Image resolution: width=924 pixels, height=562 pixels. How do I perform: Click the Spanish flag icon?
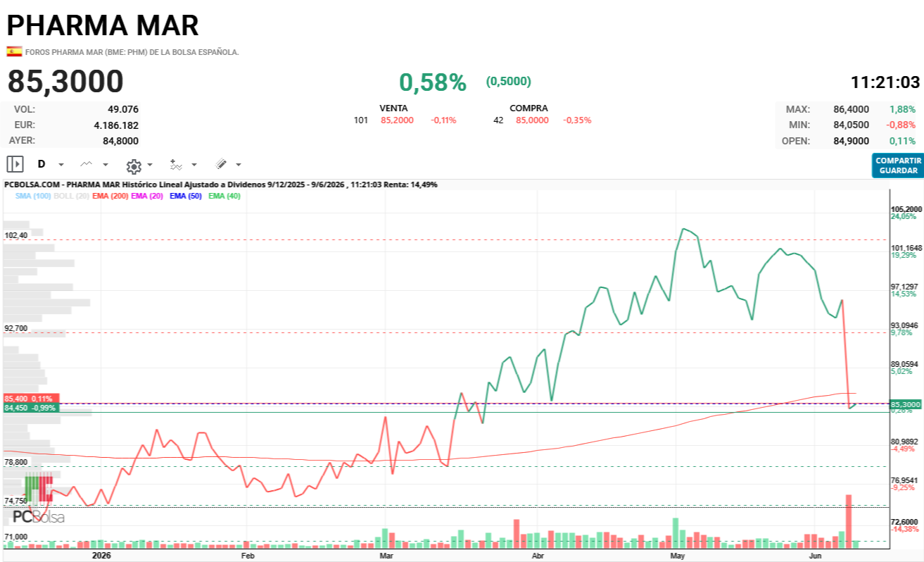(14, 51)
